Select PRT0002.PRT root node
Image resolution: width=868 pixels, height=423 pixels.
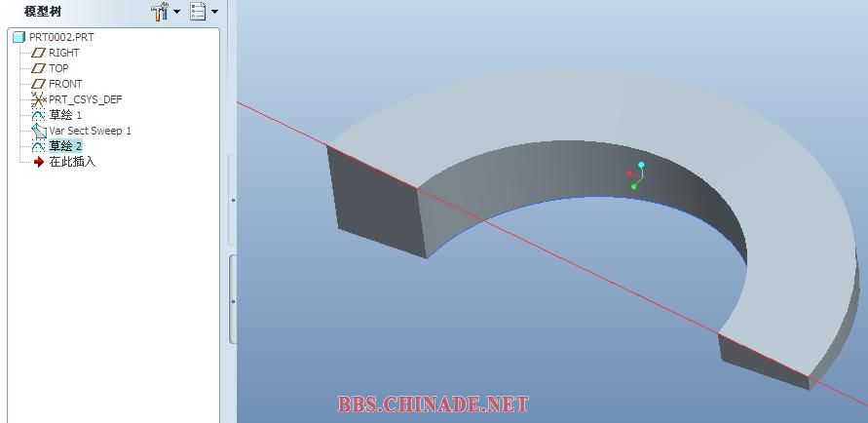pos(61,37)
